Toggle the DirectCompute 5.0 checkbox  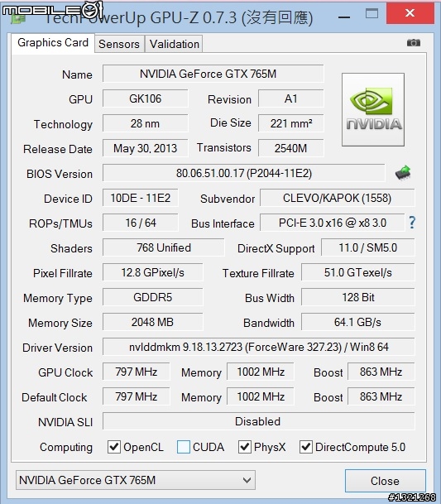point(305,447)
